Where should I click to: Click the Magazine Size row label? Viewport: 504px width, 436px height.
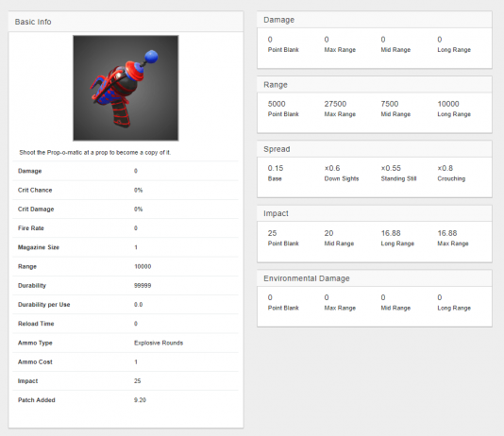pyautogui.click(x=39, y=247)
